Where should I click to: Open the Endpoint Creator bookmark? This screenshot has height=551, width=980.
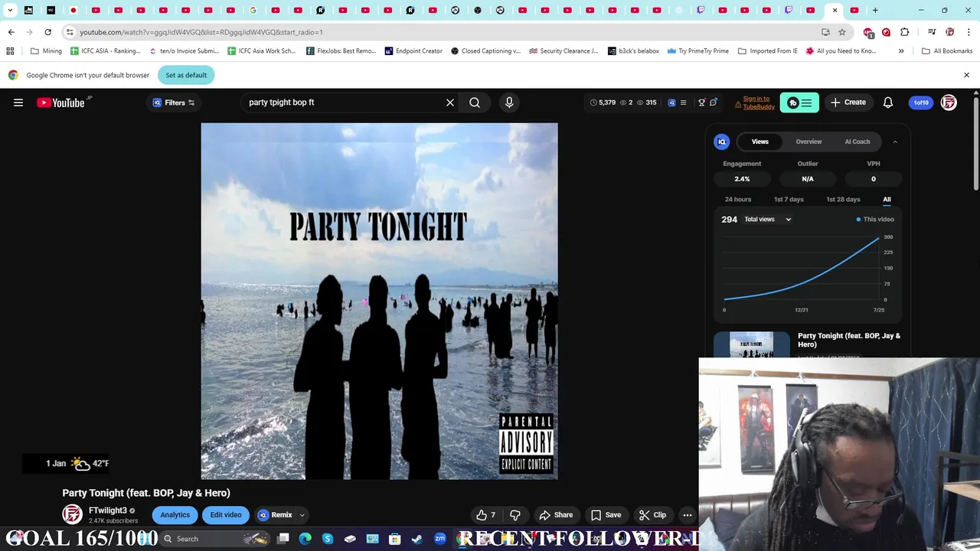coord(413,51)
